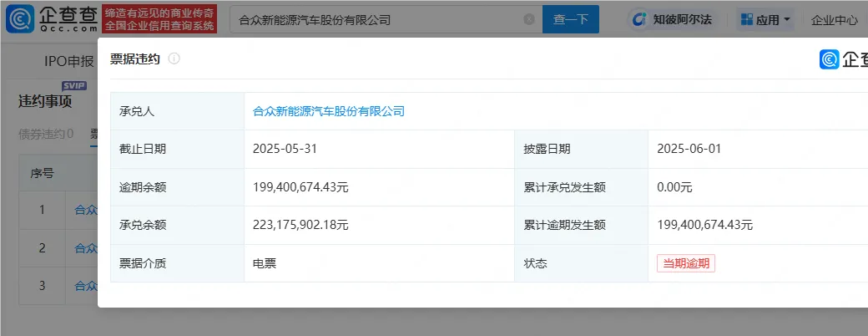Click the SVIP badge above 违约事项
868x336 pixels.
click(x=74, y=85)
